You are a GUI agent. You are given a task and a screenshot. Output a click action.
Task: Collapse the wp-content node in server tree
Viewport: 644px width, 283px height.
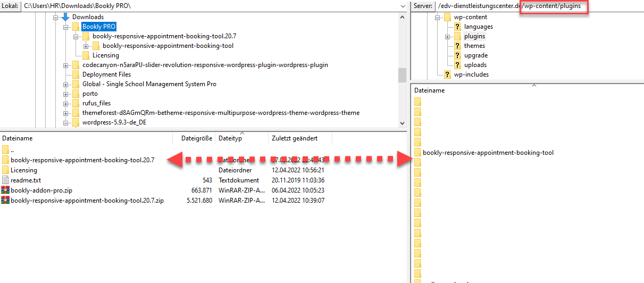point(438,17)
